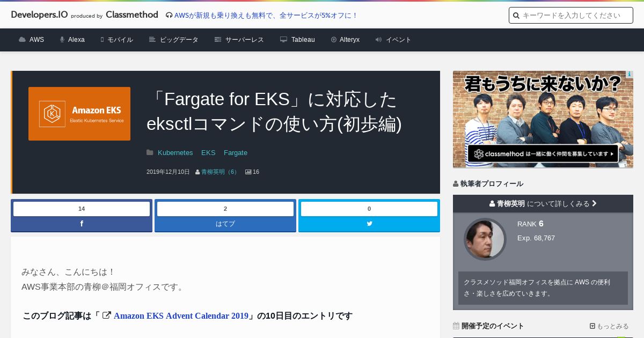Open もっとみる link for upcoming events
Viewport: 644px width, 338px height.
[613, 326]
